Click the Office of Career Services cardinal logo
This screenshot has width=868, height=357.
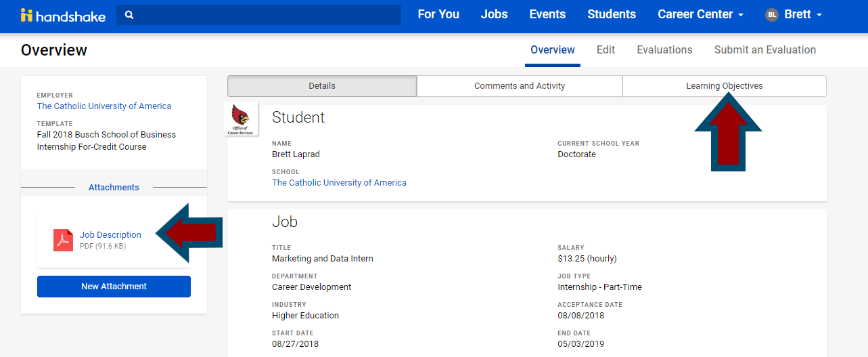click(241, 119)
